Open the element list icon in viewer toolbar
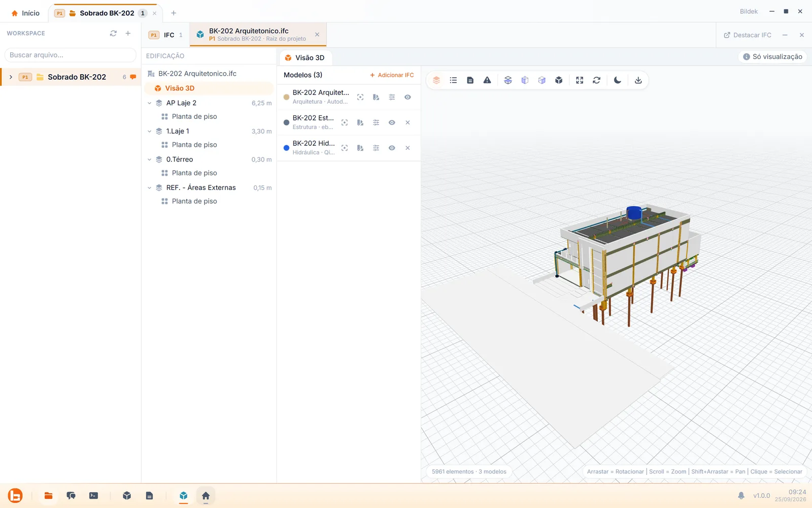 pyautogui.click(x=453, y=80)
